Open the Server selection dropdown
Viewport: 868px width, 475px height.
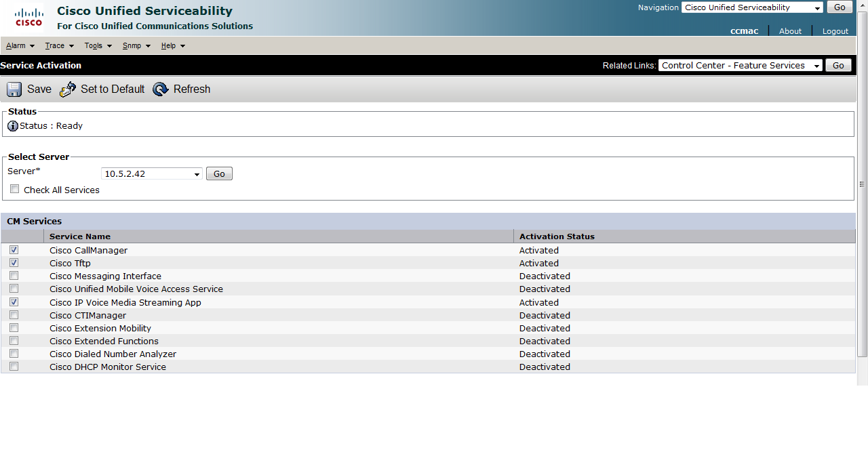152,174
